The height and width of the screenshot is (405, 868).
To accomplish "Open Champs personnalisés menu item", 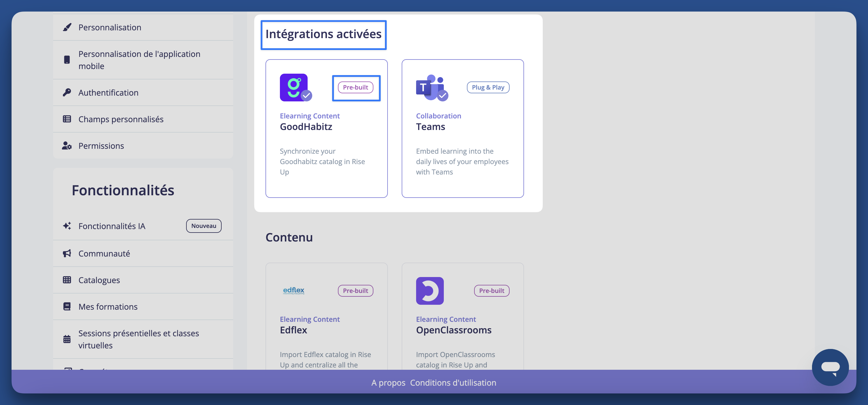I will click(143, 119).
